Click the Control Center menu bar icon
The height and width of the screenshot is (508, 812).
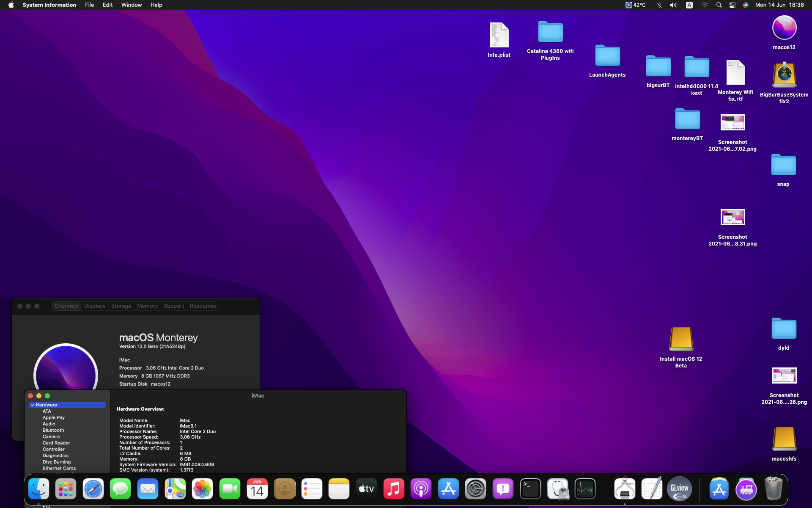(x=732, y=5)
